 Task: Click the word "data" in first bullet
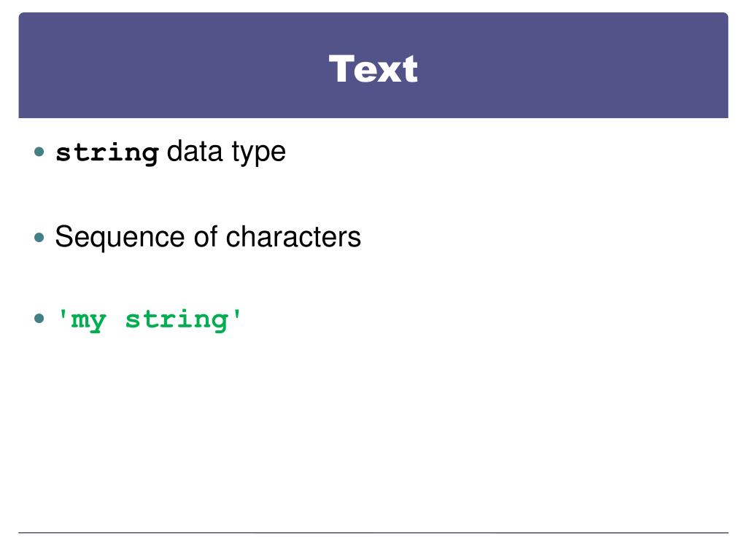[195, 152]
